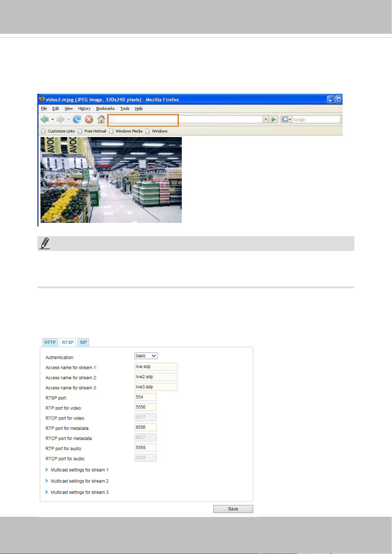392x554 pixels.
Task: Click the Forward arrow icon
Action: coord(60,120)
